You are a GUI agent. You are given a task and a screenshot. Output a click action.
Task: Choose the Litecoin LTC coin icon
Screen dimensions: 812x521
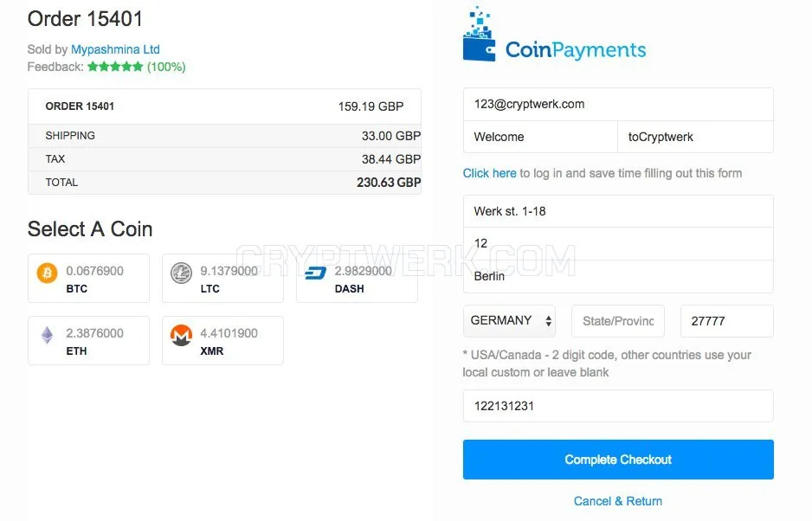coord(181,273)
